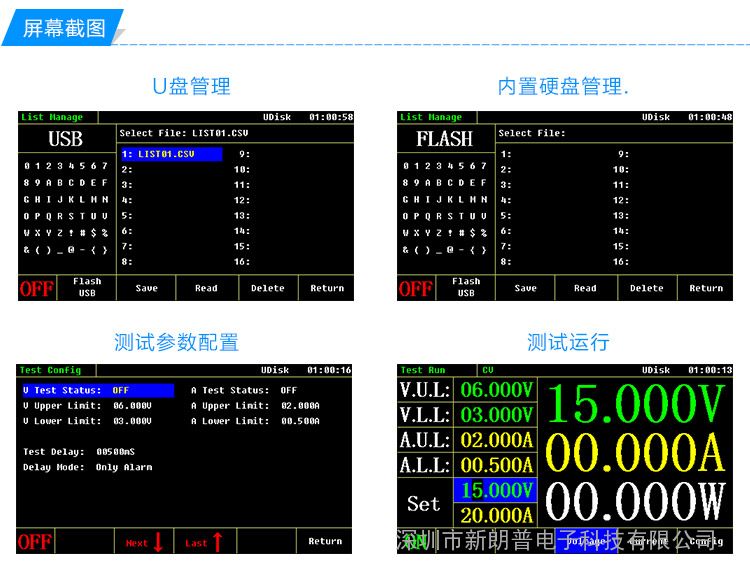Click the 屏幕截图 heading tab
Viewport: 750px width, 586px height.
64,28
